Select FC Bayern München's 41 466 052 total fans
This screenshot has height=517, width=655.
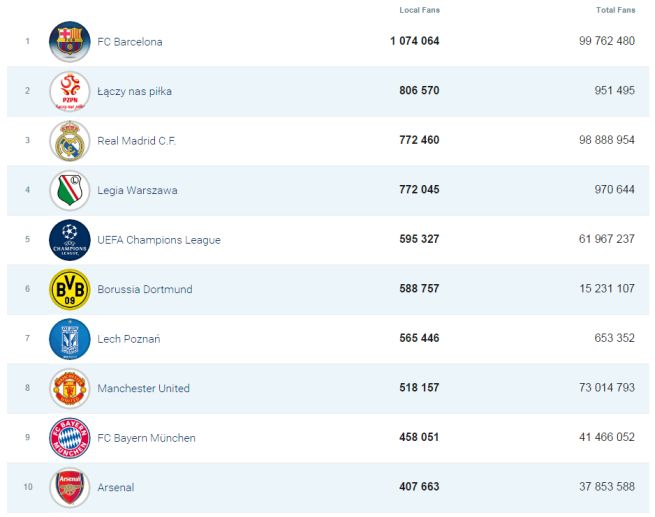[x=600, y=438]
